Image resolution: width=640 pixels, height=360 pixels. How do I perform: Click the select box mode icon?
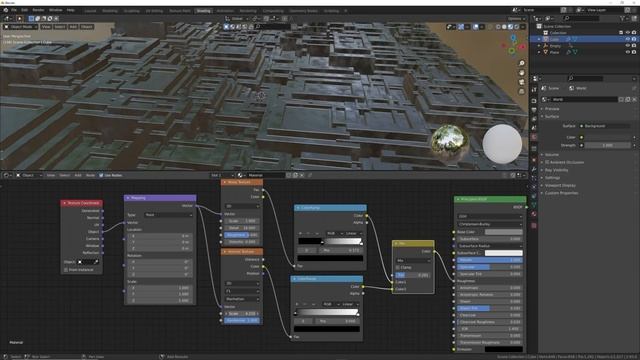tap(31, 18)
